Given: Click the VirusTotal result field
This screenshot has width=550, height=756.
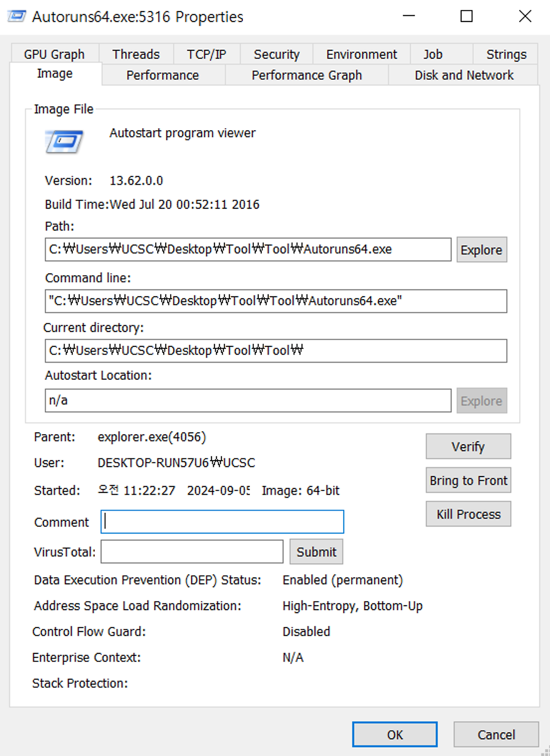Looking at the screenshot, I should point(192,552).
